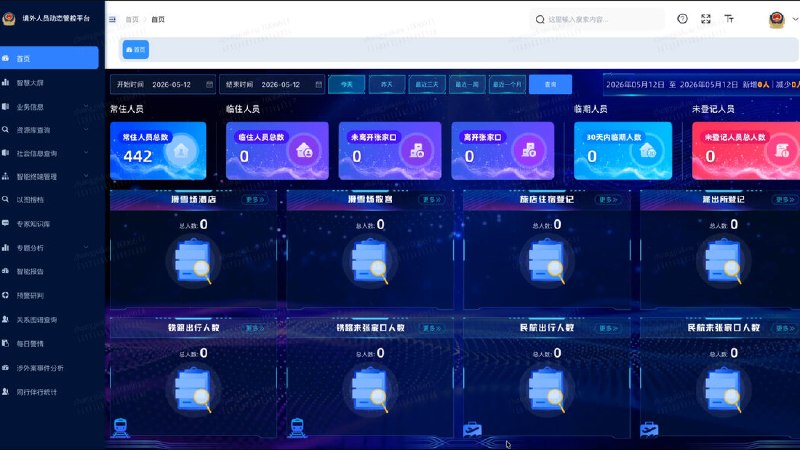
Task: Expand the 专题分析 submenu chevron
Action: point(86,247)
